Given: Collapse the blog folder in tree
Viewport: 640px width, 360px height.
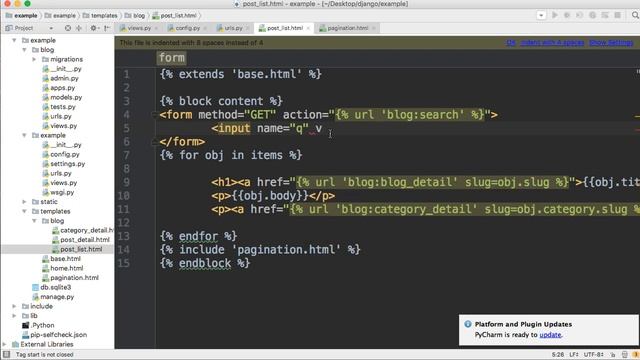Looking at the screenshot, I should click(x=24, y=50).
